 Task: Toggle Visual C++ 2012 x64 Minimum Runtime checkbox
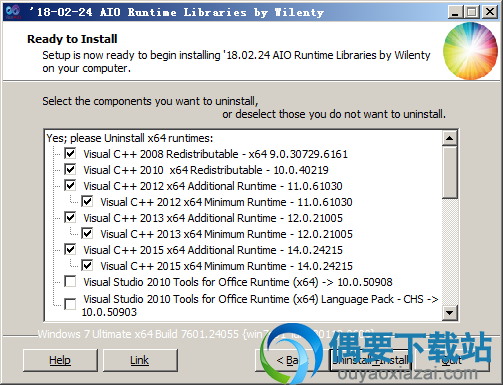pyautogui.click(x=87, y=202)
